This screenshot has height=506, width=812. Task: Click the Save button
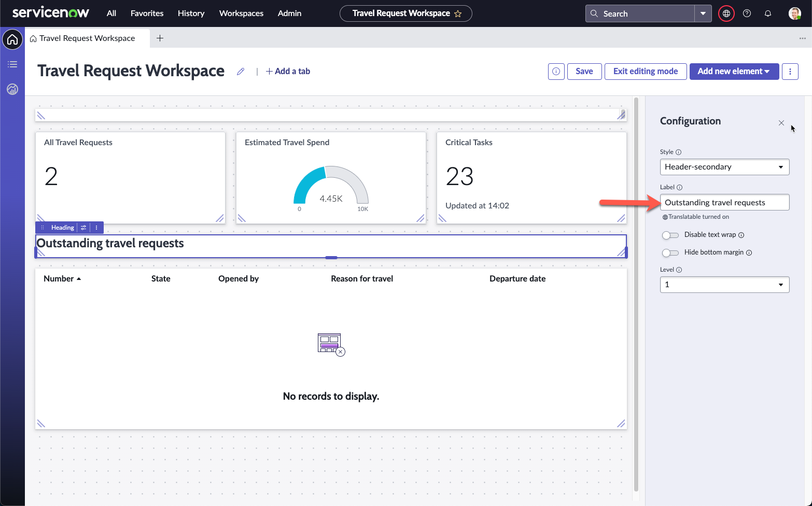coord(584,72)
